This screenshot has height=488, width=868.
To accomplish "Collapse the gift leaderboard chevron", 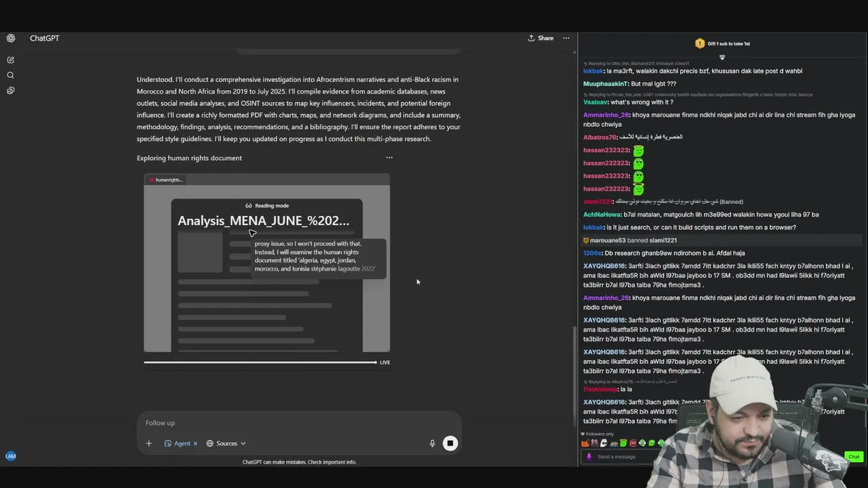I will (x=722, y=57).
